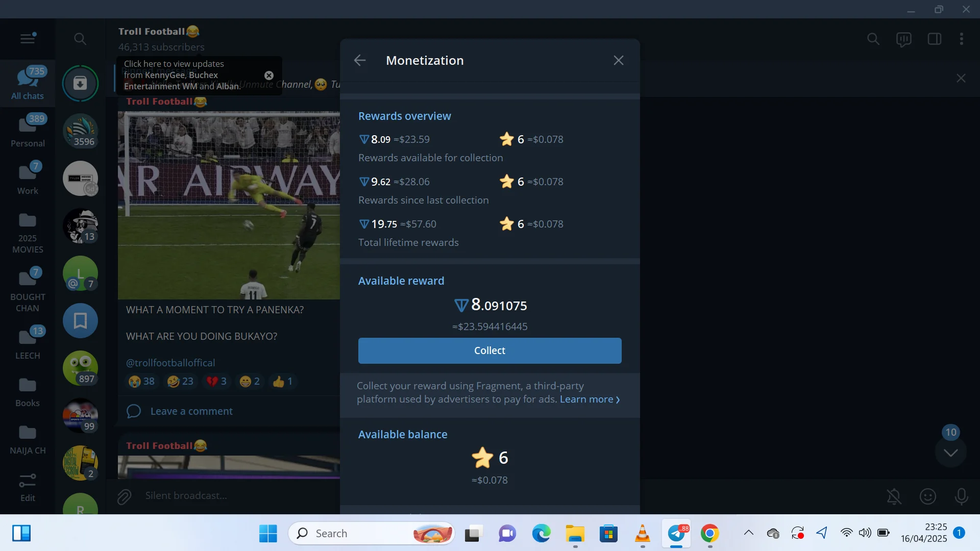
Task: Select the All chats folder
Action: coord(28,83)
